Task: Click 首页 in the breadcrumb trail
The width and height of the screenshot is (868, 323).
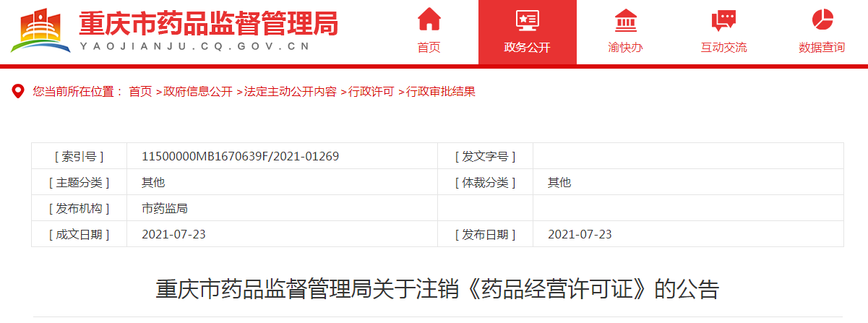Action: pyautogui.click(x=140, y=92)
